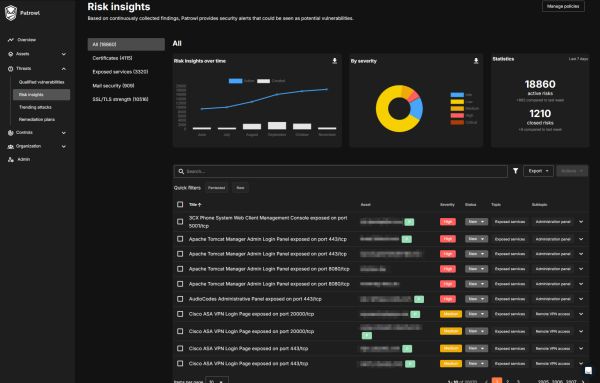Download the Risk insights over time chart
Screen dimensions: 600x383
(x=334, y=61)
